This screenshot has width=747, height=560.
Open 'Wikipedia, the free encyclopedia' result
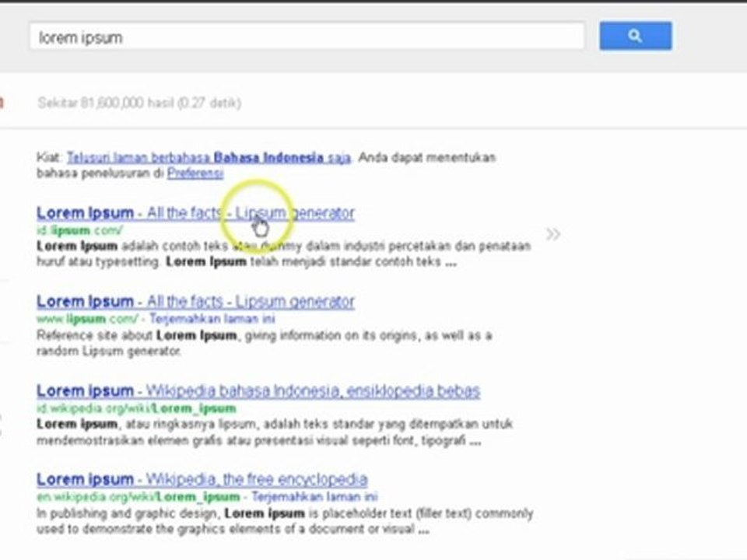202,480
